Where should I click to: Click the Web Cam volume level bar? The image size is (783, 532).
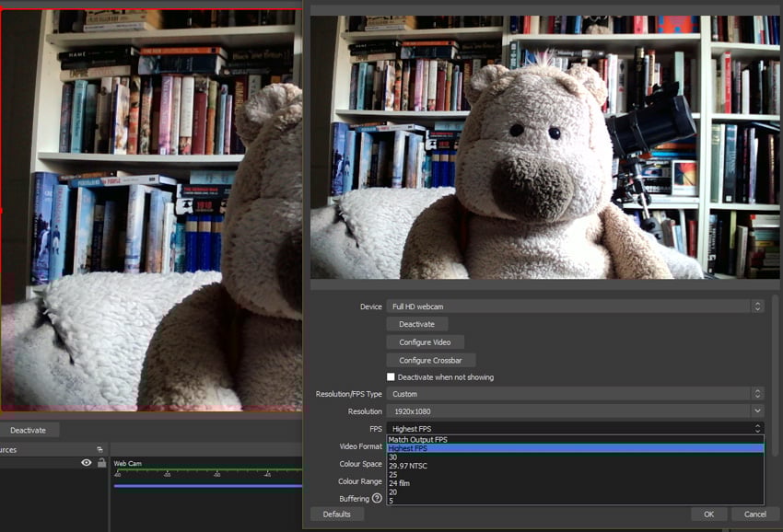pyautogui.click(x=207, y=486)
